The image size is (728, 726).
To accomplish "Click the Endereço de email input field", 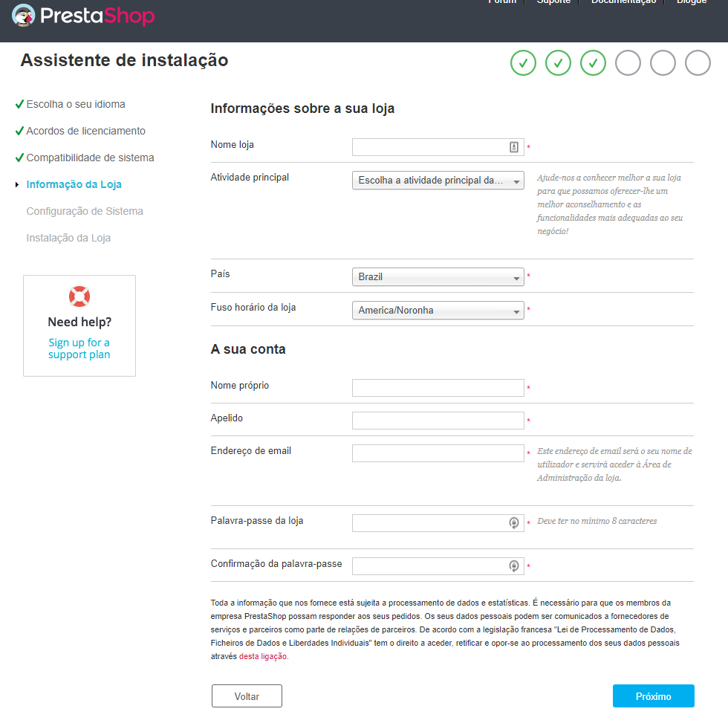I will tap(438, 453).
